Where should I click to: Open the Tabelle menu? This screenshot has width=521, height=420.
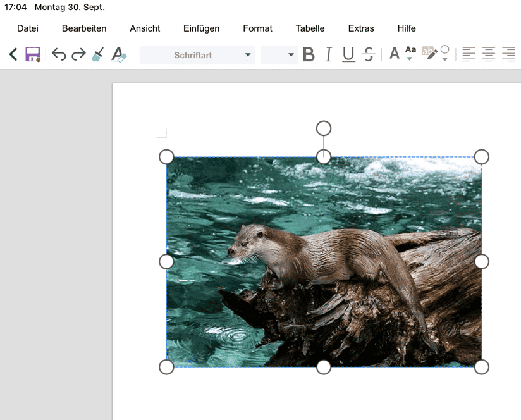click(310, 28)
